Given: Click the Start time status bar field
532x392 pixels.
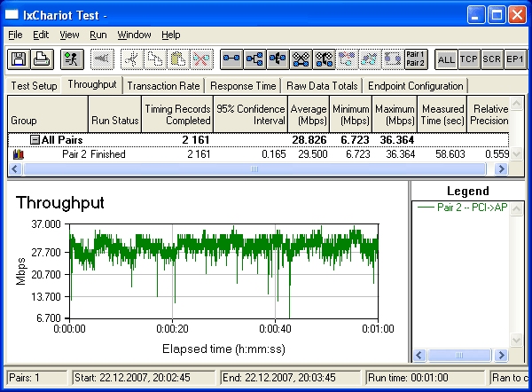Looking at the screenshot, I should tap(144, 378).
